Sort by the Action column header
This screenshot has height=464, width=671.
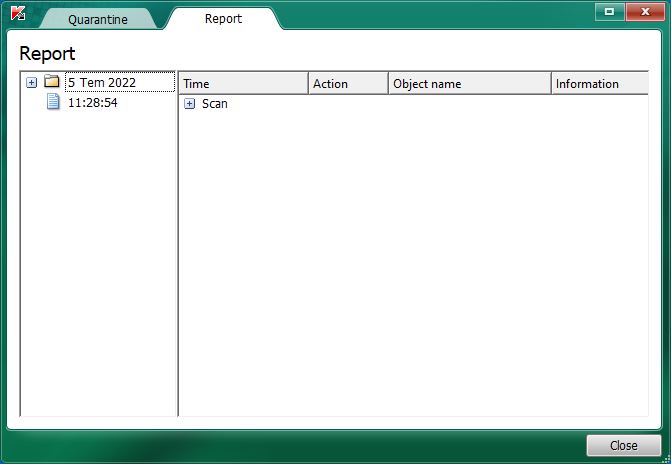(348, 83)
